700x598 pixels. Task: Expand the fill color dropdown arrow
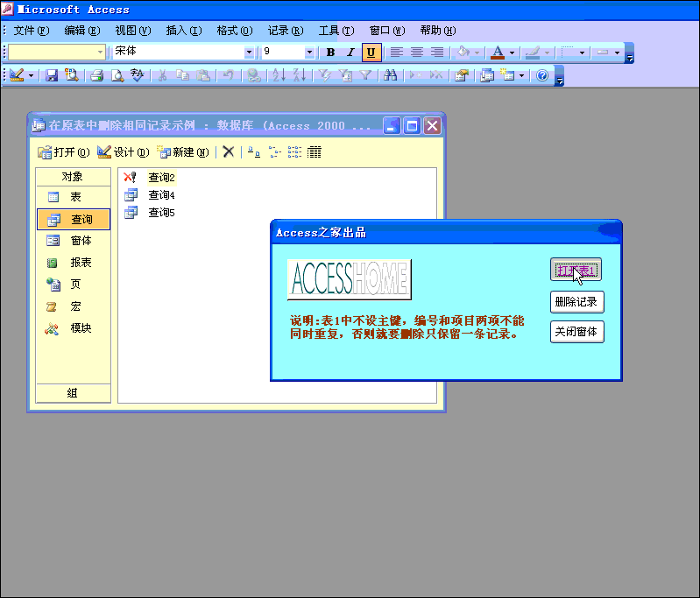coord(477,53)
